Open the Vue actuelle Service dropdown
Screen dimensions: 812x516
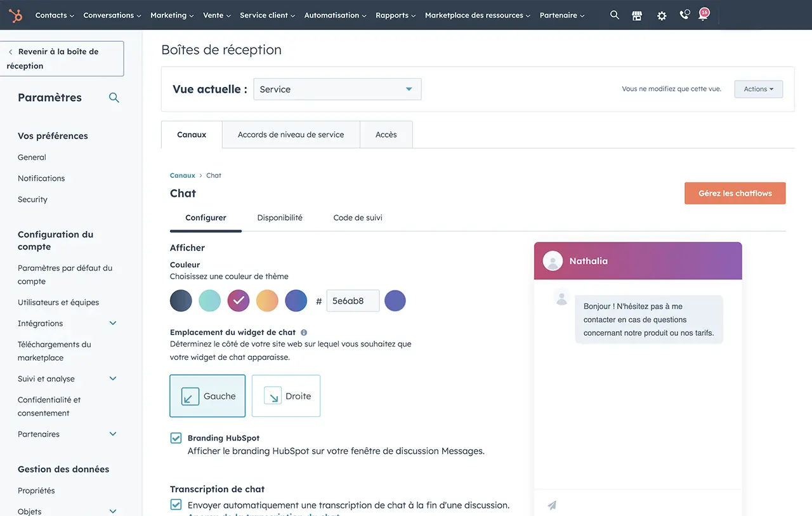[337, 89]
